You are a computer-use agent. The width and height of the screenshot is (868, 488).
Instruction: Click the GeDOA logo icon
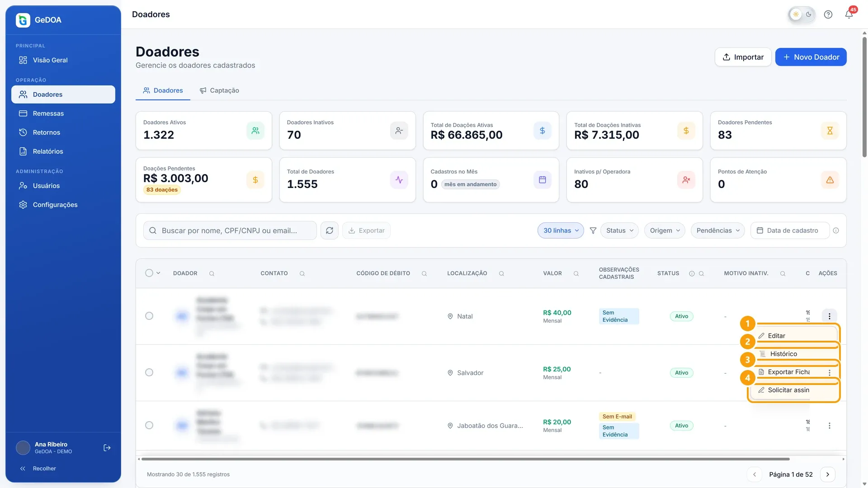tap(23, 20)
